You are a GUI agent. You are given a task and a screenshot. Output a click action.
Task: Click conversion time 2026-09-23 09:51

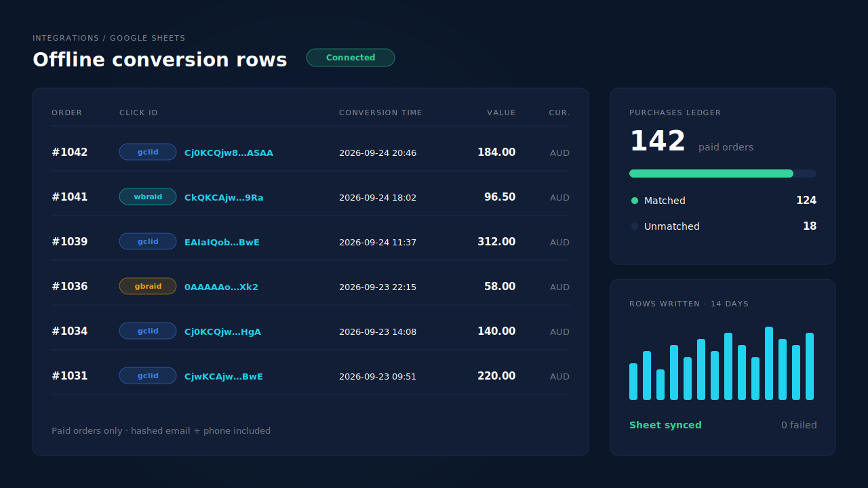click(x=378, y=377)
